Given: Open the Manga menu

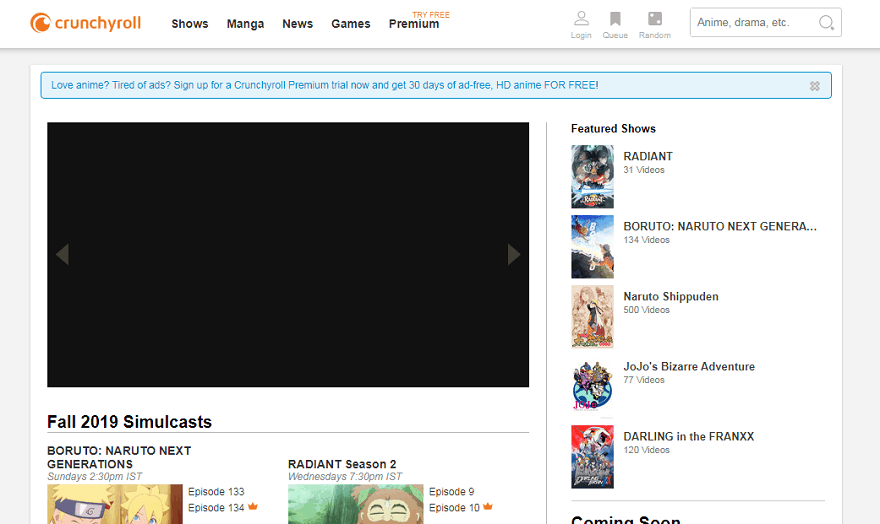Looking at the screenshot, I should (245, 24).
